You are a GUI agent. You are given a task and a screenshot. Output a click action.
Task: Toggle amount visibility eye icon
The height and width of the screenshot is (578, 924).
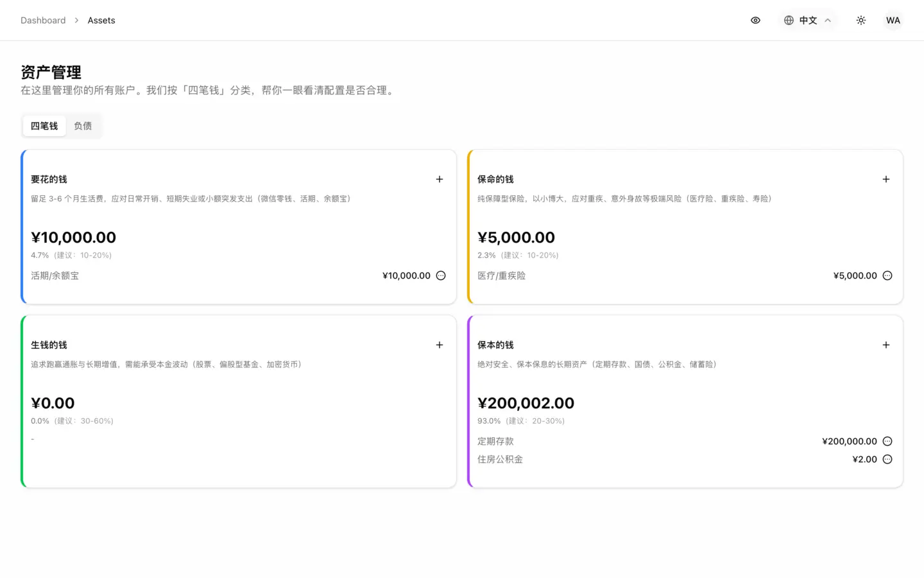point(755,21)
